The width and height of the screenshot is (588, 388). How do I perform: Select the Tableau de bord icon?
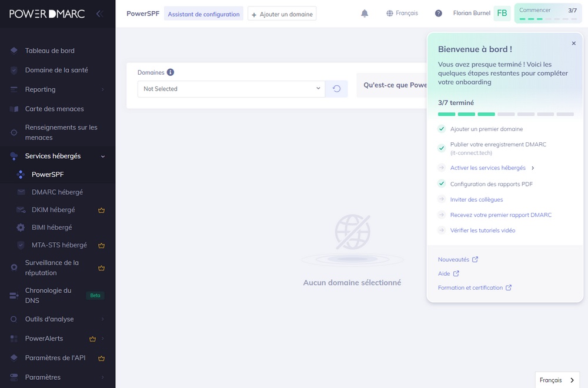click(14, 51)
